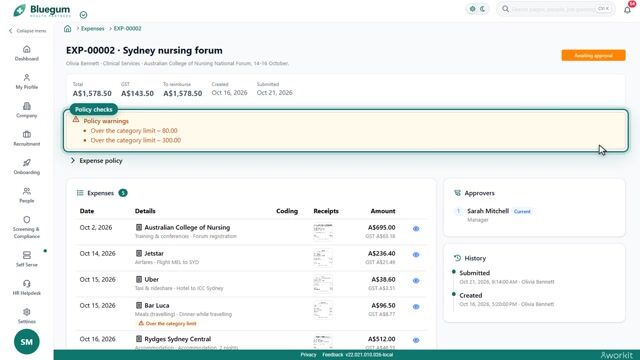
Task: Click the home breadcrumb icon
Action: 67,29
